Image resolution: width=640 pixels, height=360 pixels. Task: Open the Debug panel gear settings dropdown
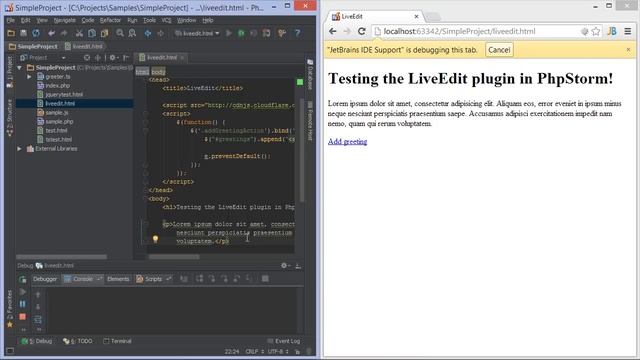pos(285,266)
